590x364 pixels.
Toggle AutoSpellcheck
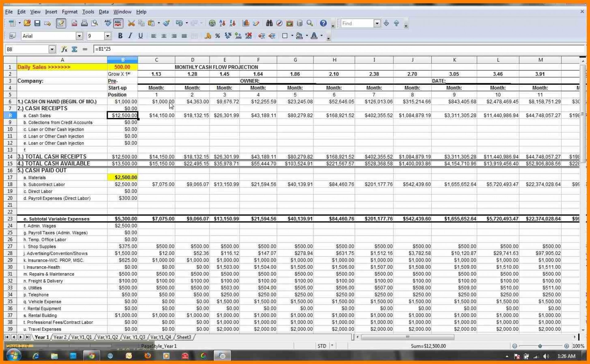tap(118, 23)
